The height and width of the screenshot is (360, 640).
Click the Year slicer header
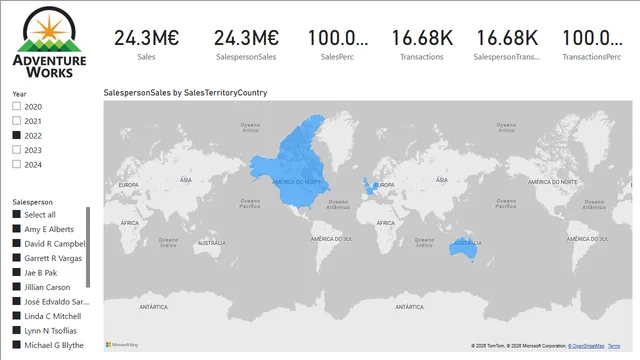click(19, 94)
